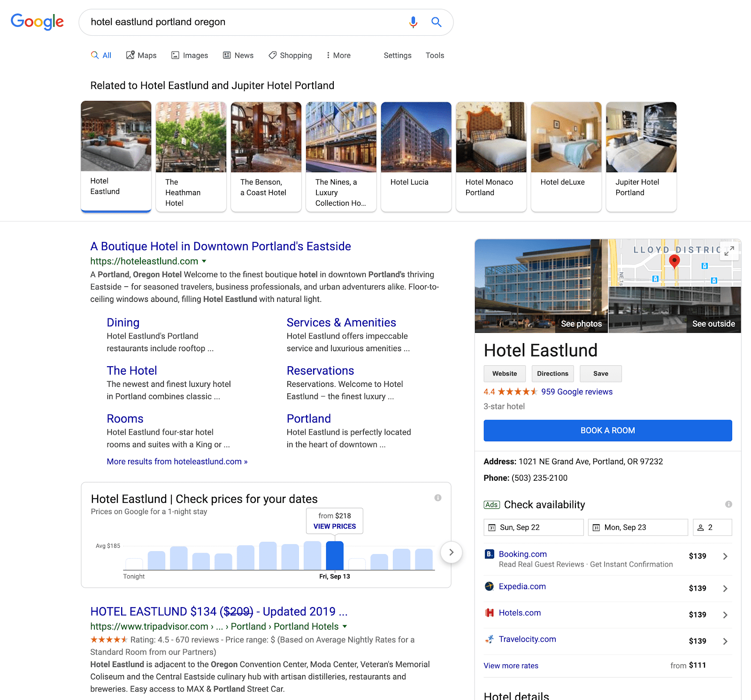The image size is (751, 700).
Task: Open Travelocity.com rate chevron
Action: [725, 641]
